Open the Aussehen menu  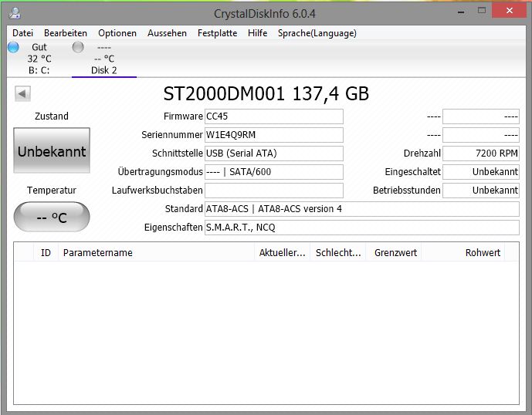167,33
